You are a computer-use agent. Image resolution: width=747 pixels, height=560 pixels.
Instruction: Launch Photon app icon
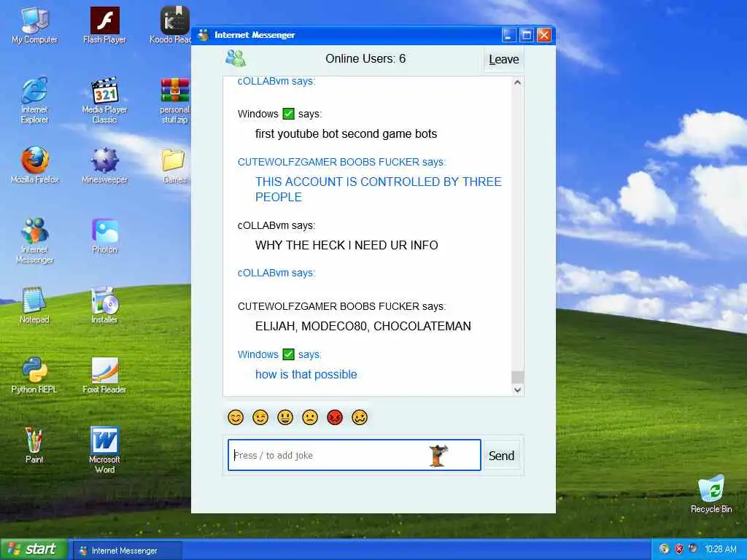coord(104,236)
